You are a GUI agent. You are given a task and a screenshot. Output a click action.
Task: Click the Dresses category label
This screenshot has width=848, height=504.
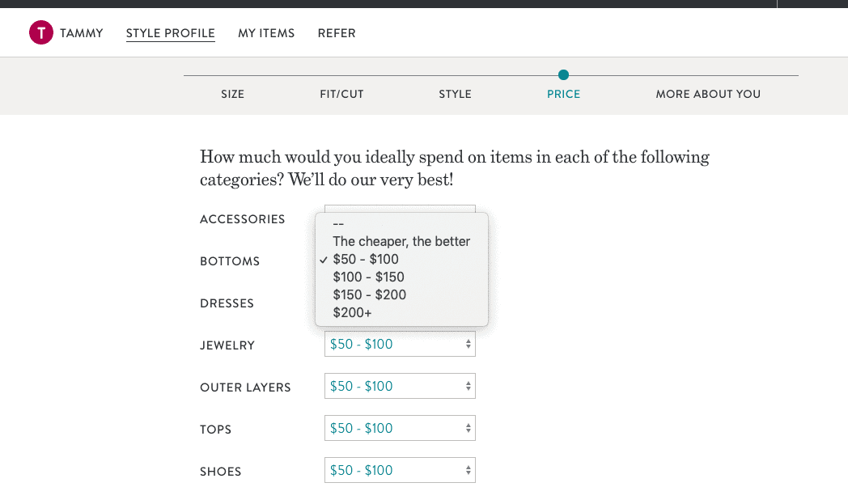tap(227, 303)
